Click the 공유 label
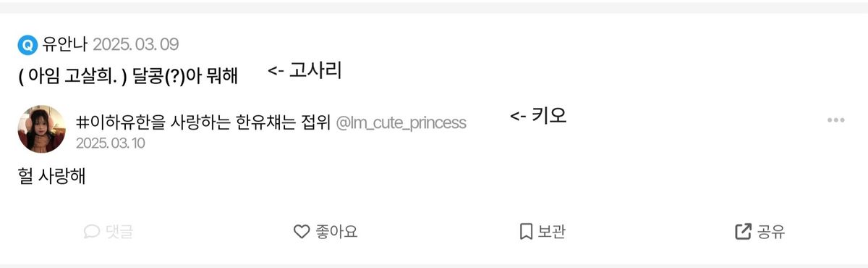 coord(771,232)
